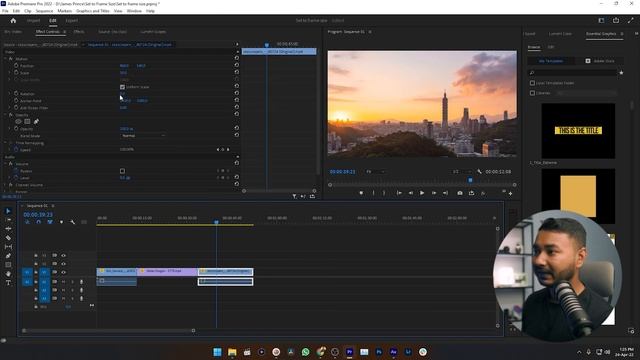Expand the Scale parameter
640x360 pixels.
coord(10,73)
